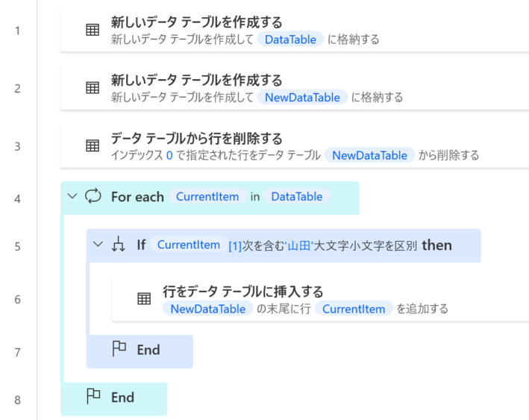The width and height of the screenshot is (529, 420).
Task: Click the NewDataTable variable in the insert-row action
Action: click(x=208, y=309)
